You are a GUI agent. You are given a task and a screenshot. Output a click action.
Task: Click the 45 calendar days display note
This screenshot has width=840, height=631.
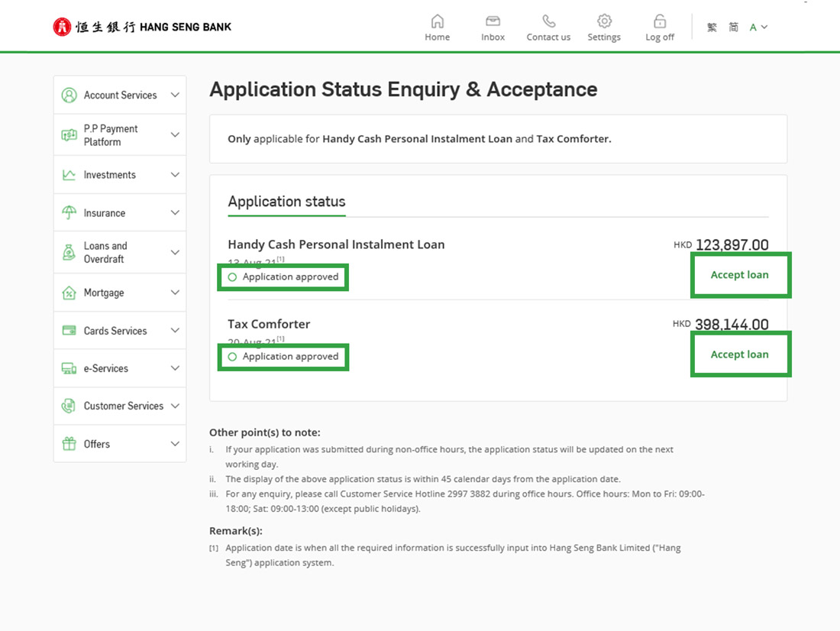click(x=423, y=479)
